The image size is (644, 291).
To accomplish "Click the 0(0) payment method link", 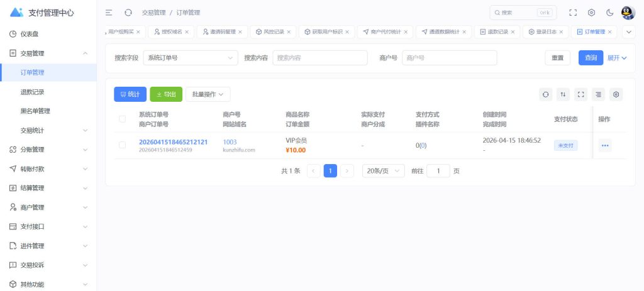I will [x=421, y=145].
